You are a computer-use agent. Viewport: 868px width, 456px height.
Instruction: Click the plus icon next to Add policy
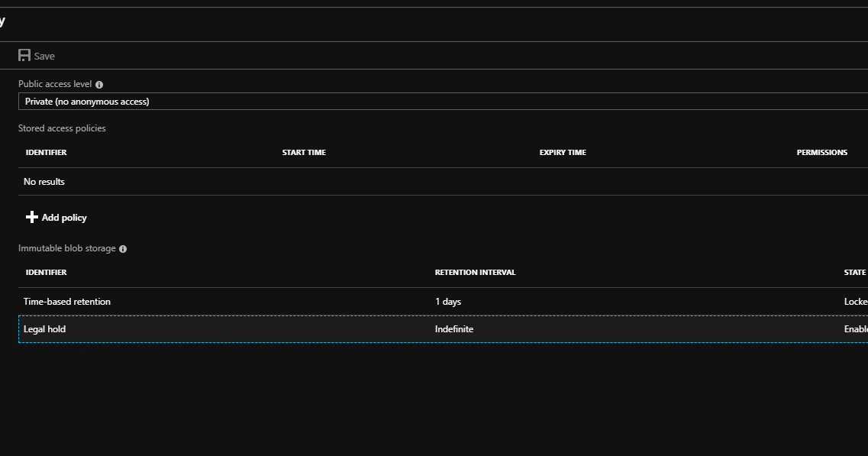point(32,217)
